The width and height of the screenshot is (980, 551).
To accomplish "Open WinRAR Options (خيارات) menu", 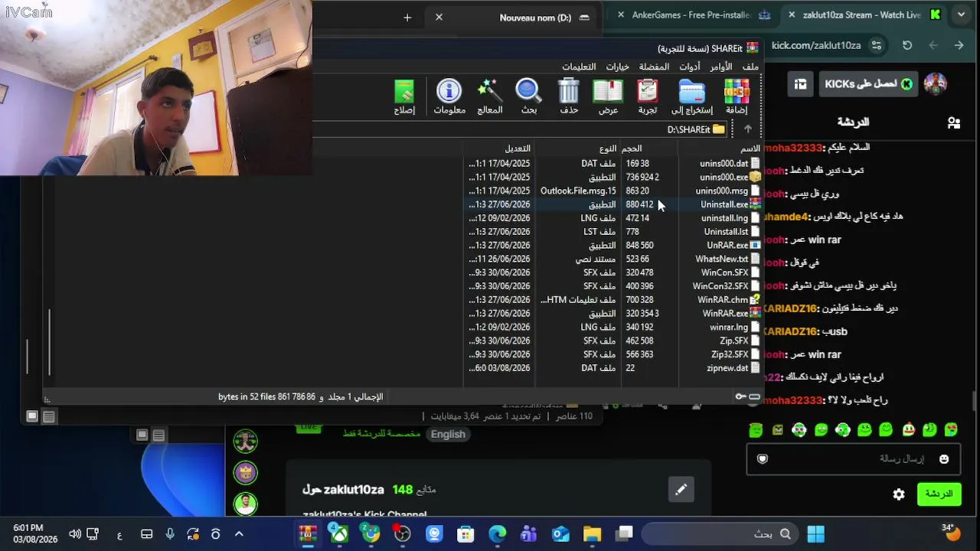I will tap(617, 67).
